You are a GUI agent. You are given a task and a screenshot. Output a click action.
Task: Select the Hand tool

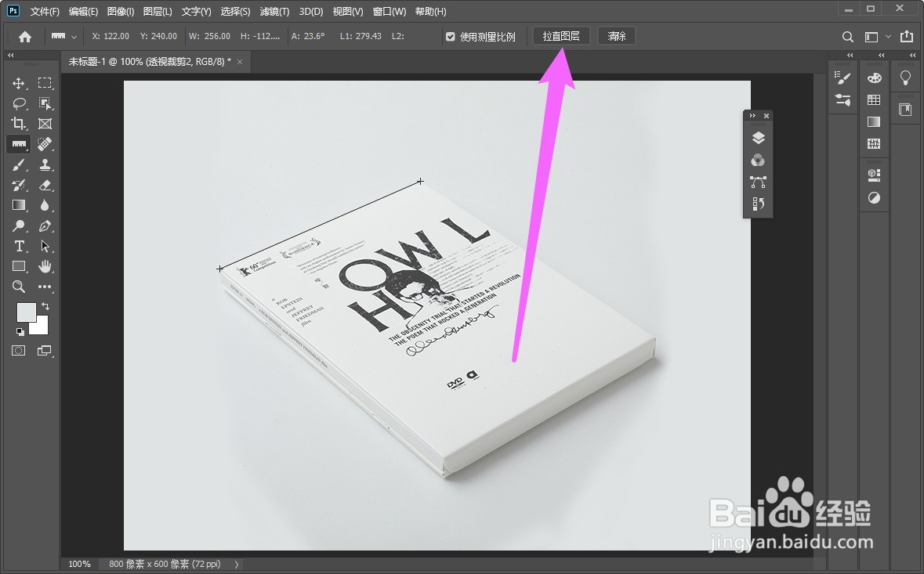coord(45,266)
